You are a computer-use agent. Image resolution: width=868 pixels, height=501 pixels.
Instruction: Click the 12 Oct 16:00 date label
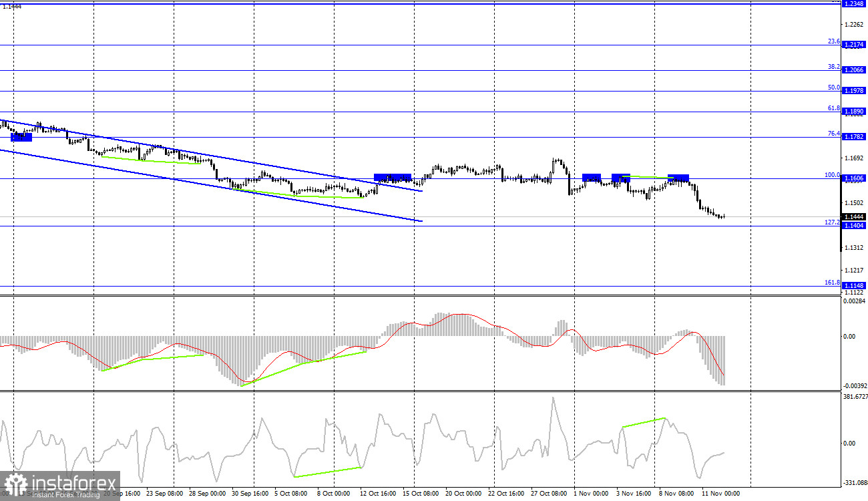(378, 494)
